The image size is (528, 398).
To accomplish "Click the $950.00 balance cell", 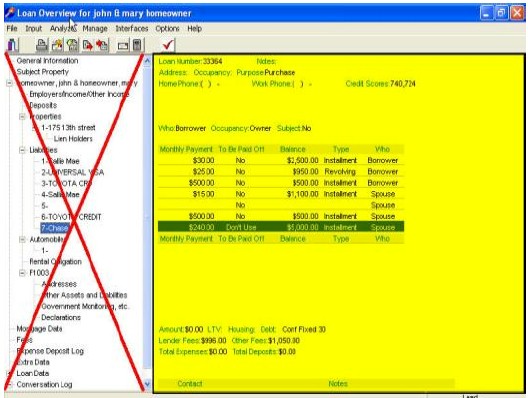I will 305,172.
